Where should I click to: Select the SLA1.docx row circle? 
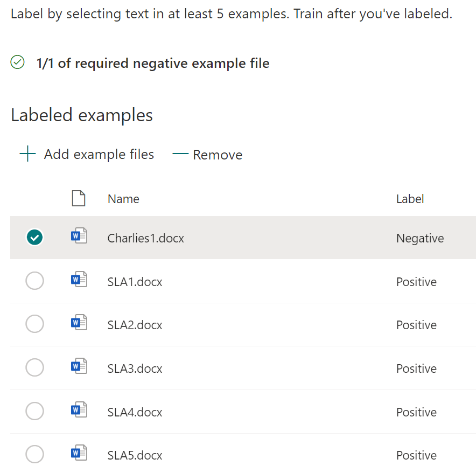[35, 281]
